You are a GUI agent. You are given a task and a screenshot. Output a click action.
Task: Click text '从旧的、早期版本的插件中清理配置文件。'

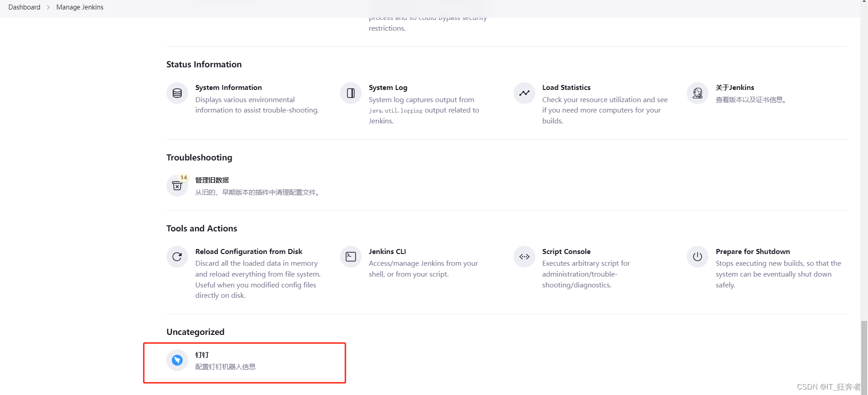259,193
